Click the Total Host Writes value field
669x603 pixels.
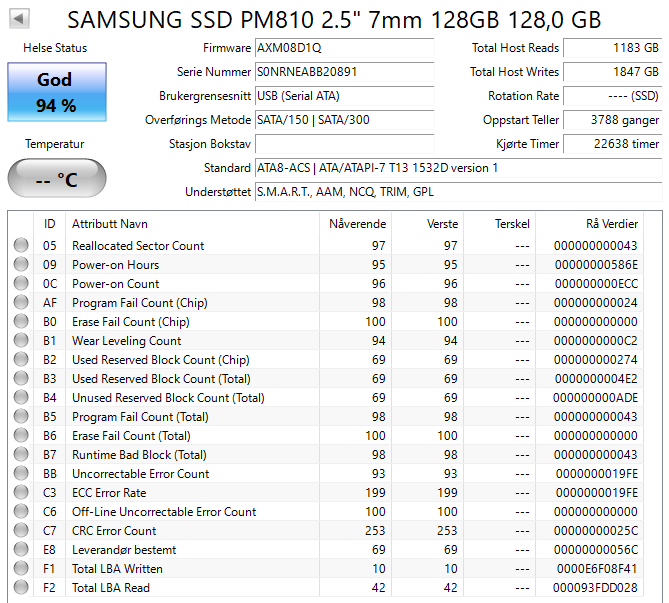coord(613,72)
